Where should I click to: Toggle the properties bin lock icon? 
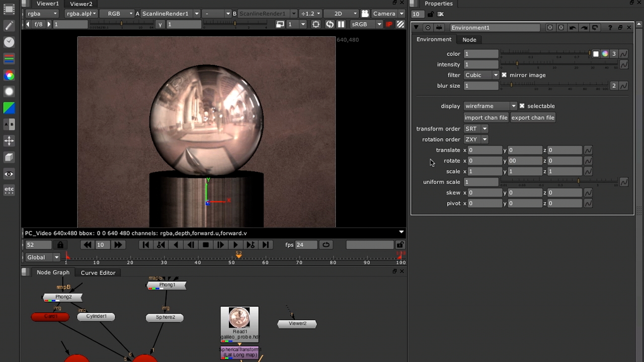point(430,14)
